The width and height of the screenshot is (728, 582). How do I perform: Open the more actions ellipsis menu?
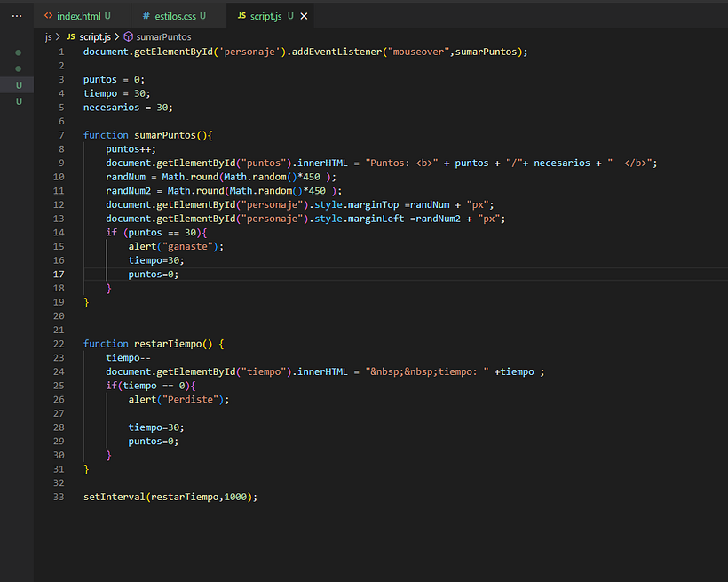pyautogui.click(x=17, y=16)
